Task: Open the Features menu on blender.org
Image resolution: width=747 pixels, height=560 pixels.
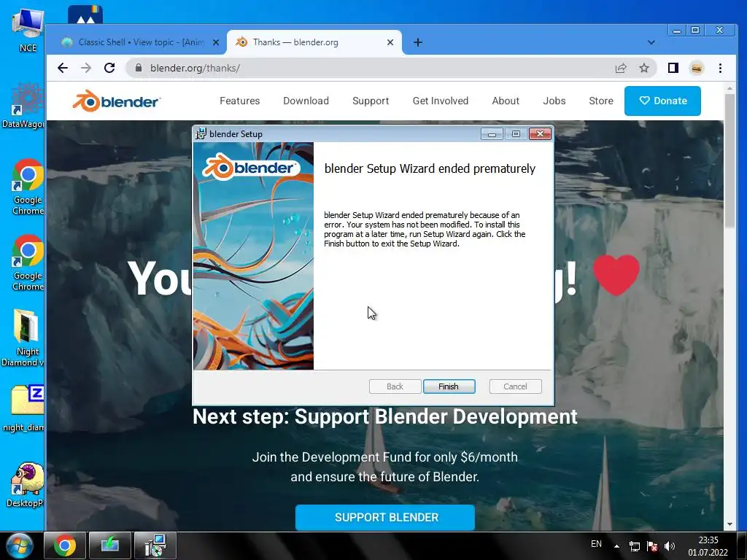Action: tap(239, 101)
